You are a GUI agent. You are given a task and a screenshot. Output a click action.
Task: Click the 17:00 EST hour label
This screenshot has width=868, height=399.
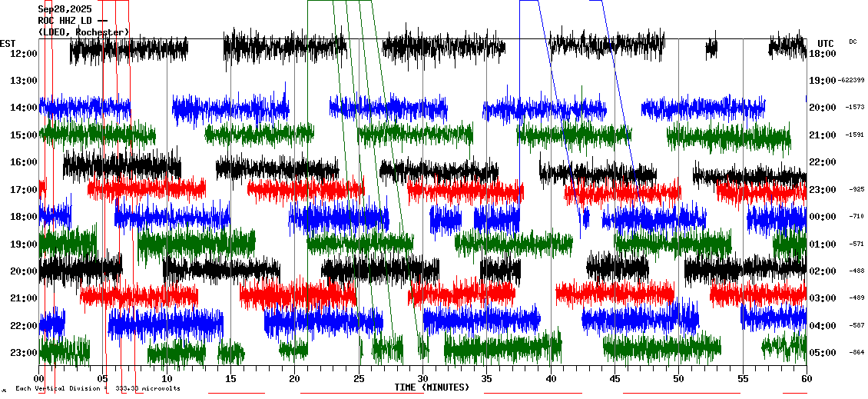pyautogui.click(x=25, y=190)
